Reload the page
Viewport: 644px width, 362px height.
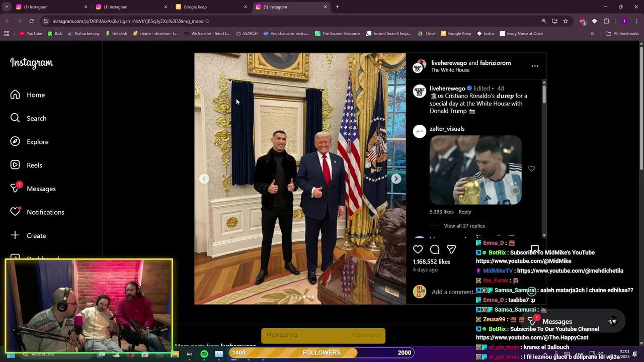(x=31, y=21)
